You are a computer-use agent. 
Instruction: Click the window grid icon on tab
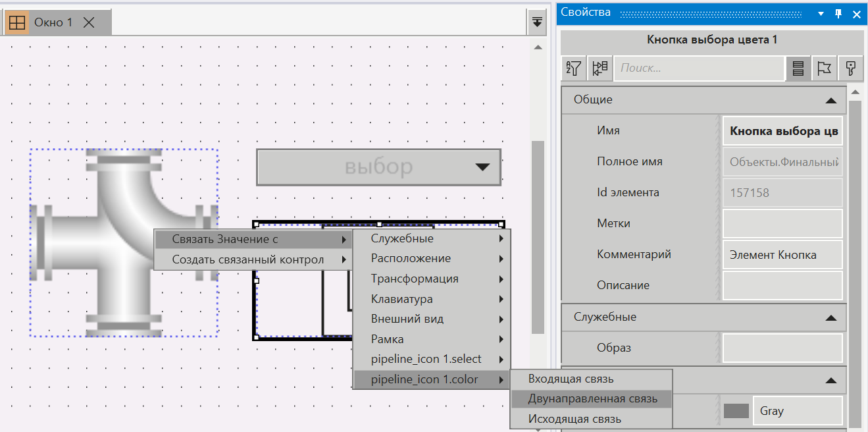click(17, 22)
